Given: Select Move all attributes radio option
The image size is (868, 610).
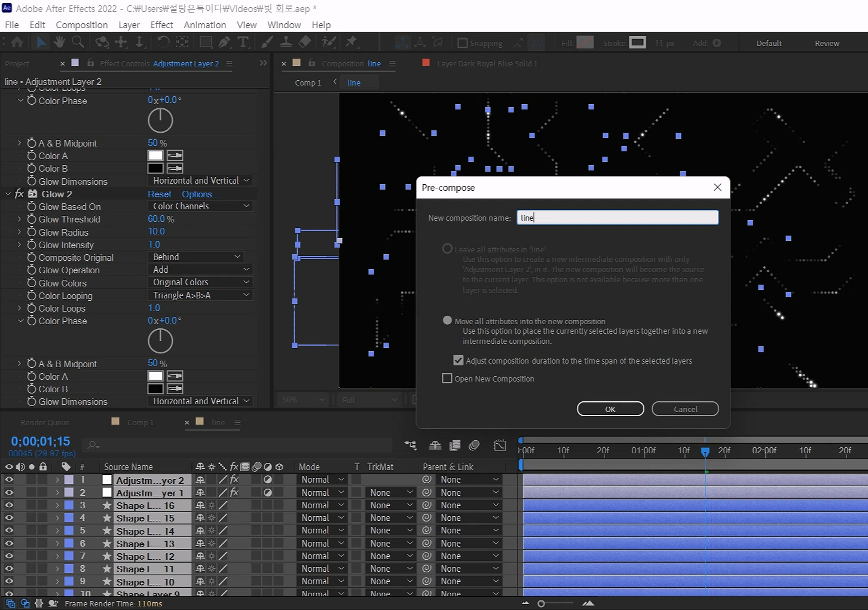Looking at the screenshot, I should point(447,321).
